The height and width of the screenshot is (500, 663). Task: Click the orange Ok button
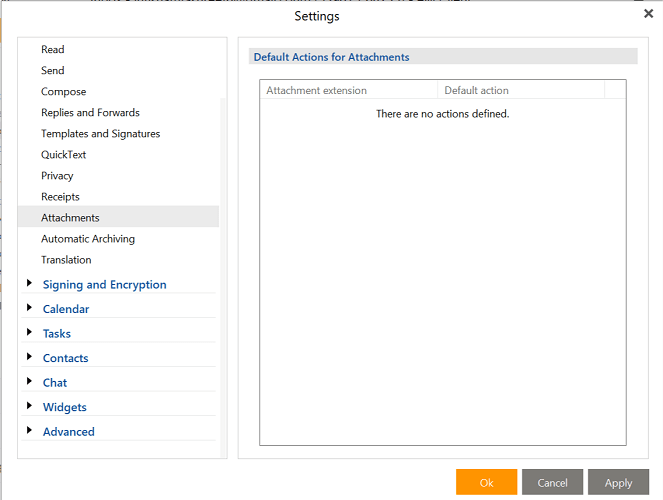(x=486, y=482)
